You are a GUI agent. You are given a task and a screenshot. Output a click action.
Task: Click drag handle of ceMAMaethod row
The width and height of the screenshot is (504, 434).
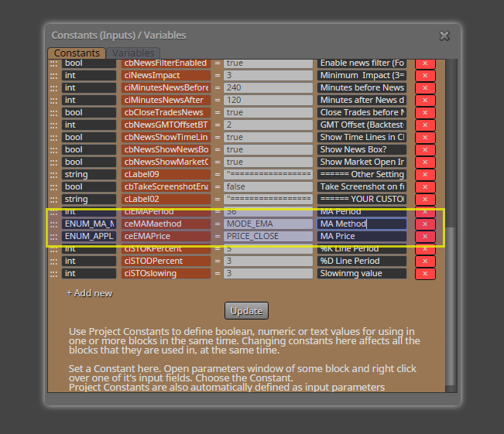tap(53, 224)
